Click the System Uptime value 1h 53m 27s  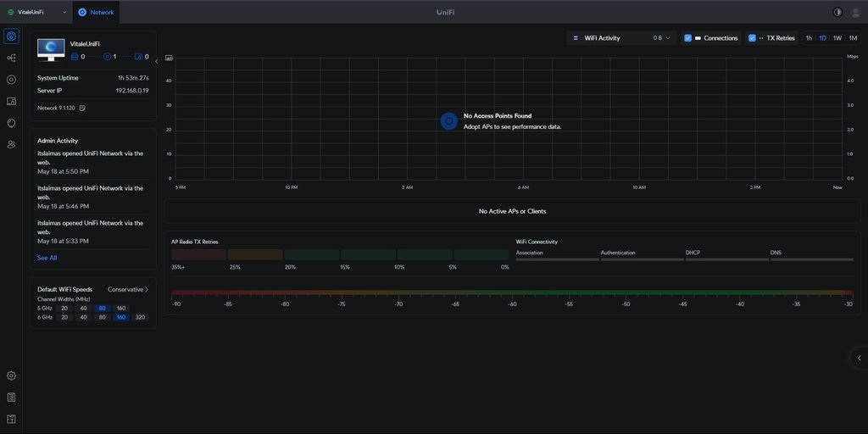(x=133, y=78)
